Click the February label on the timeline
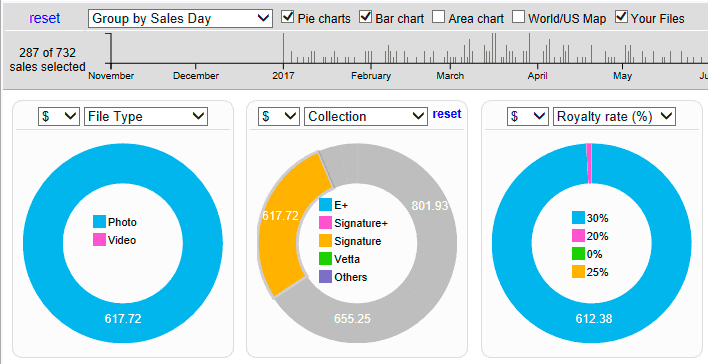 pos(371,76)
